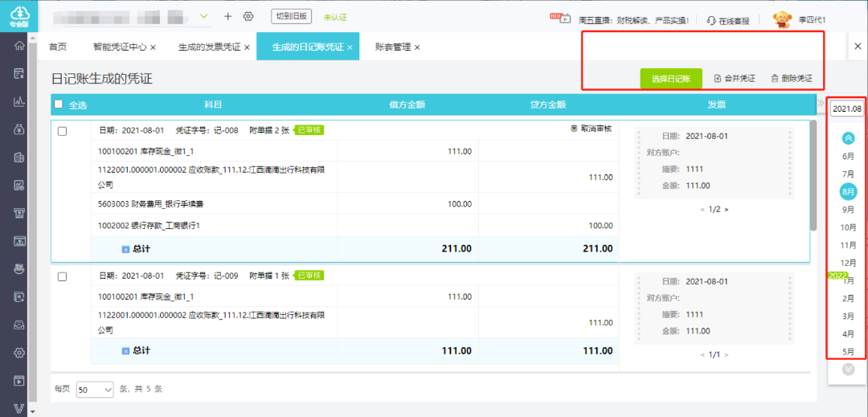This screenshot has height=417, width=868.
Task: Open the 2021.08 period selector
Action: tap(848, 108)
